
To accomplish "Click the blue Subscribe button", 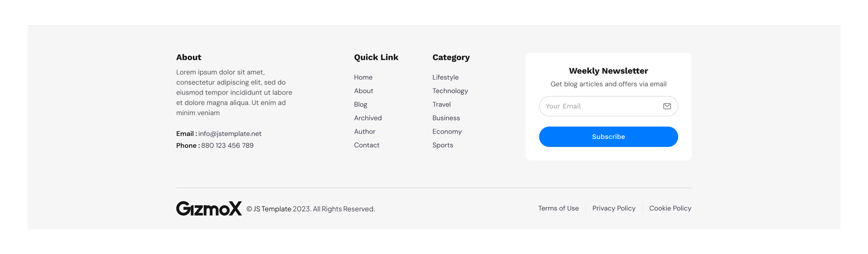I will point(608,137).
